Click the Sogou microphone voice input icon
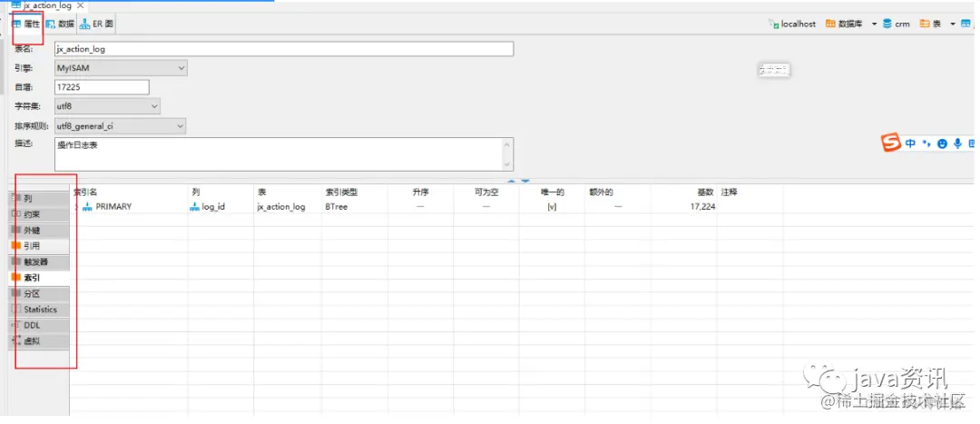 pos(957,143)
